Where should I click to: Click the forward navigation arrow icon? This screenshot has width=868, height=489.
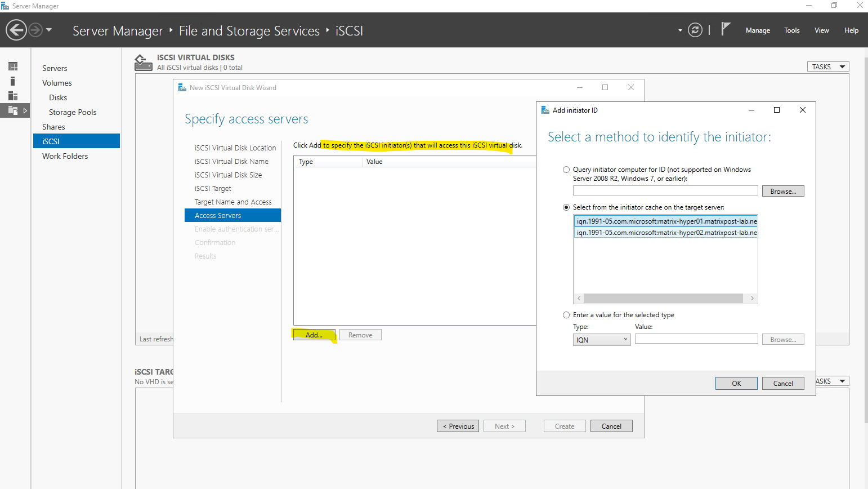[35, 30]
